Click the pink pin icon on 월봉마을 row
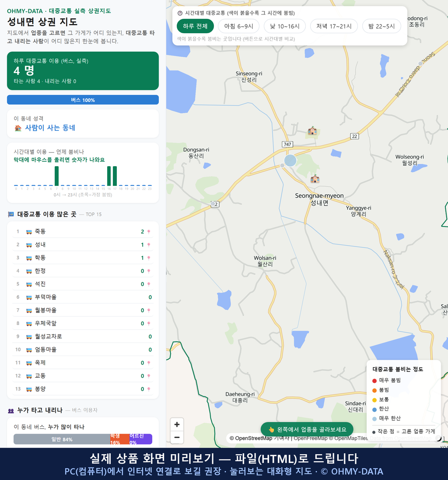The image size is (448, 480). point(149,310)
